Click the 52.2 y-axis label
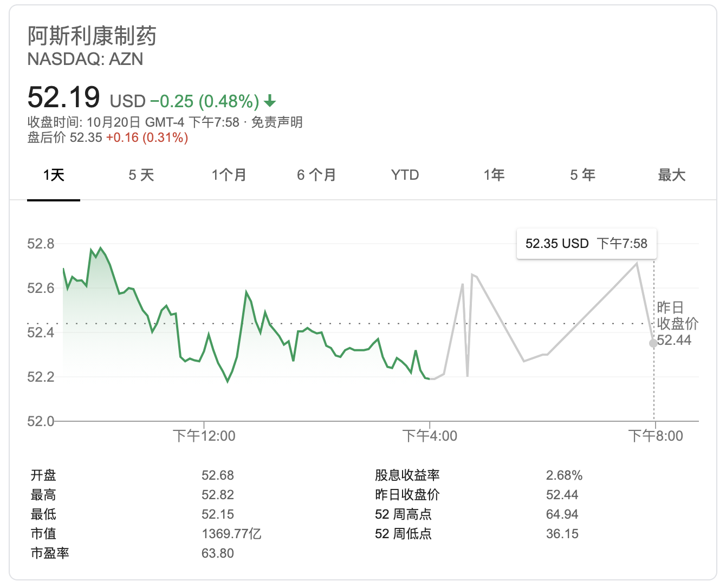Viewport: 726px width, 588px height. (x=41, y=377)
